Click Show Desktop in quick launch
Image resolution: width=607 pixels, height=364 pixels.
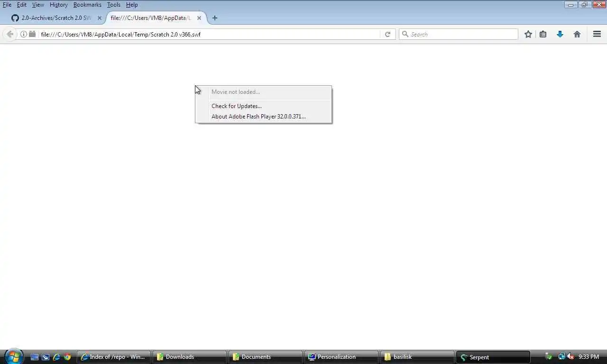coord(35,357)
